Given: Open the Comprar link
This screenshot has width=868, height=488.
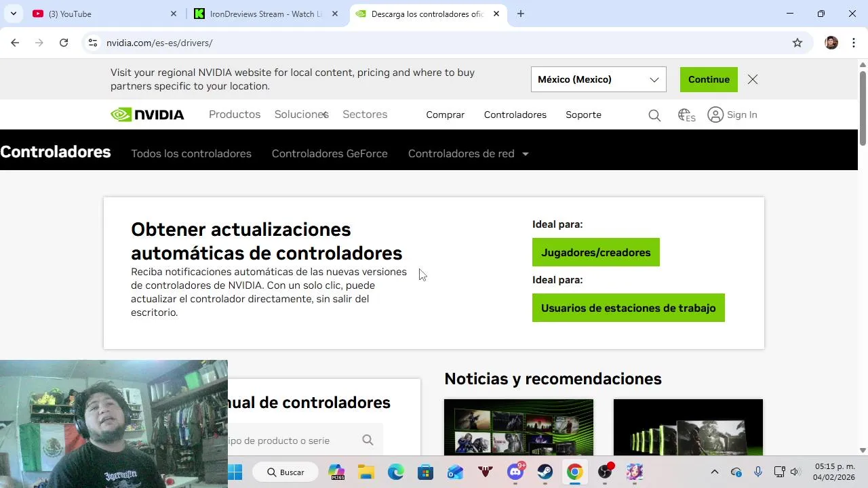Looking at the screenshot, I should [446, 115].
